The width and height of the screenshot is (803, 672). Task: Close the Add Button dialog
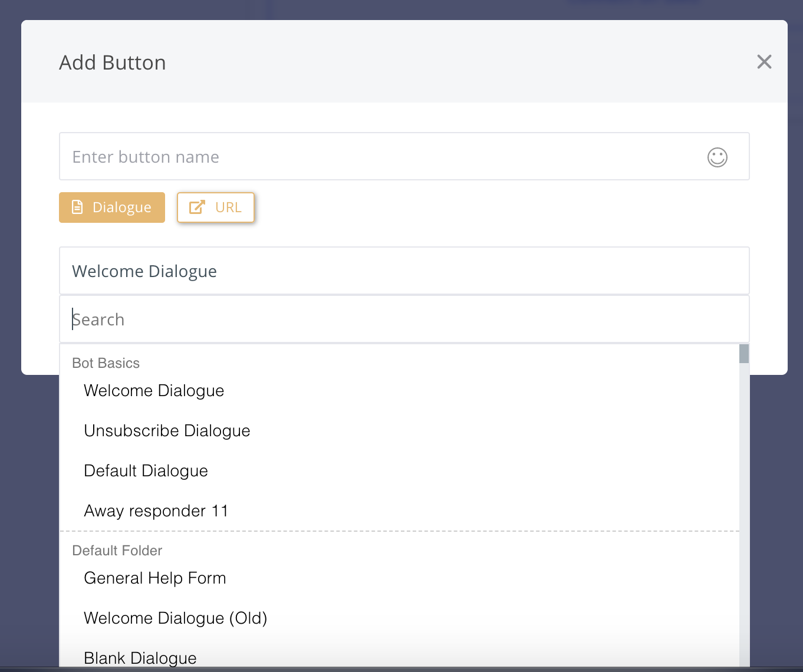764,62
